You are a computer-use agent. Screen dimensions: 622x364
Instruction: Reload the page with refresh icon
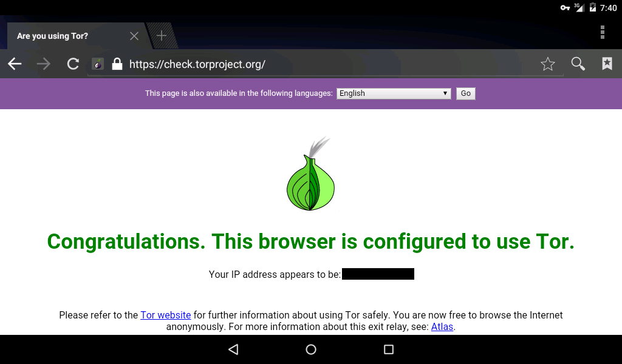(x=73, y=64)
